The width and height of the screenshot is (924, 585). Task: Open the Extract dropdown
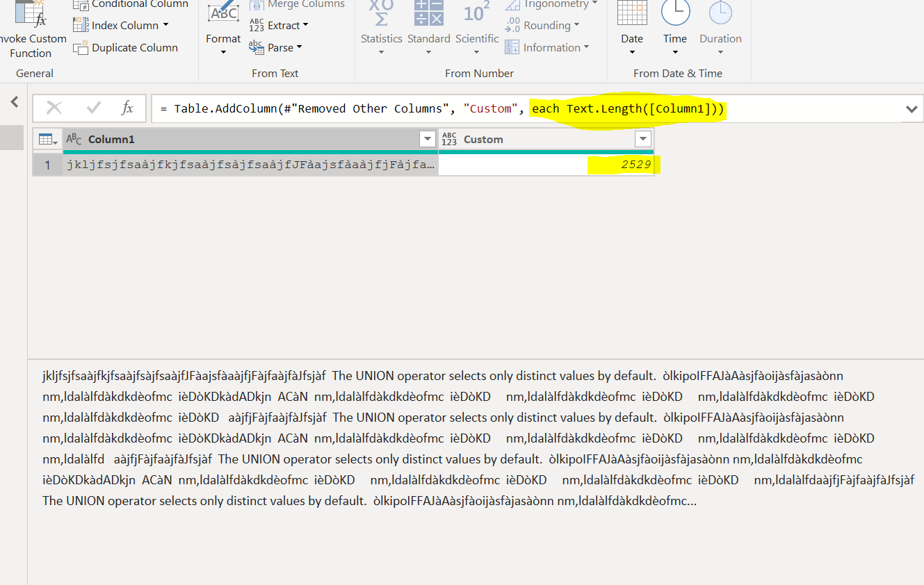coord(278,26)
